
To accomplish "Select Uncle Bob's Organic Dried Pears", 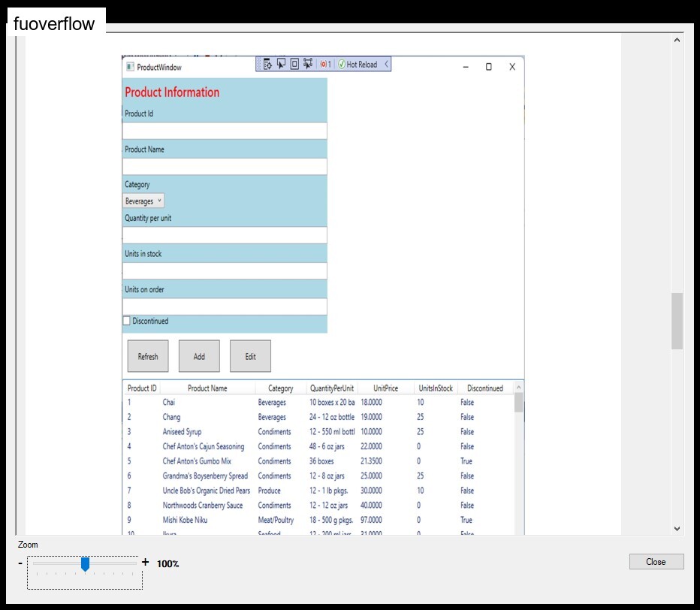I will click(318, 491).
